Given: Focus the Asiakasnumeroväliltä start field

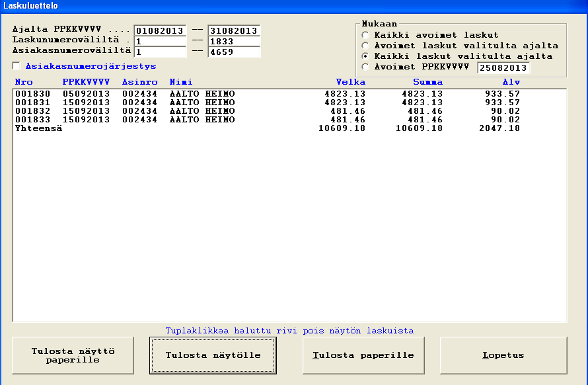Looking at the screenshot, I should 160,52.
